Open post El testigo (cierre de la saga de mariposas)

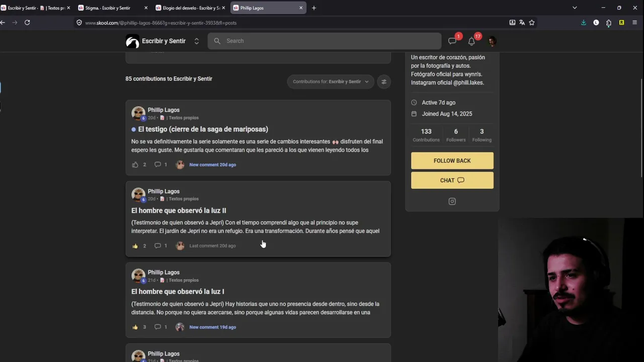pyautogui.click(x=203, y=129)
